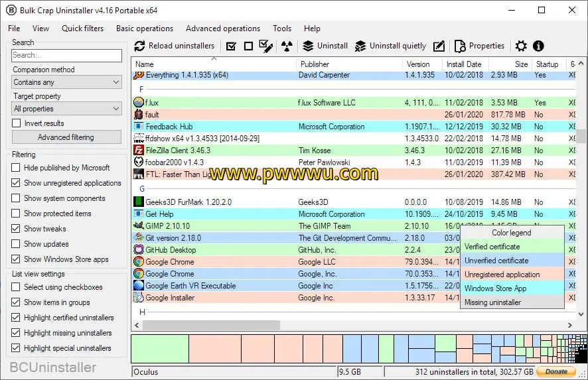Click the scroll down arrow of the list
The image size is (588, 380).
581,314
